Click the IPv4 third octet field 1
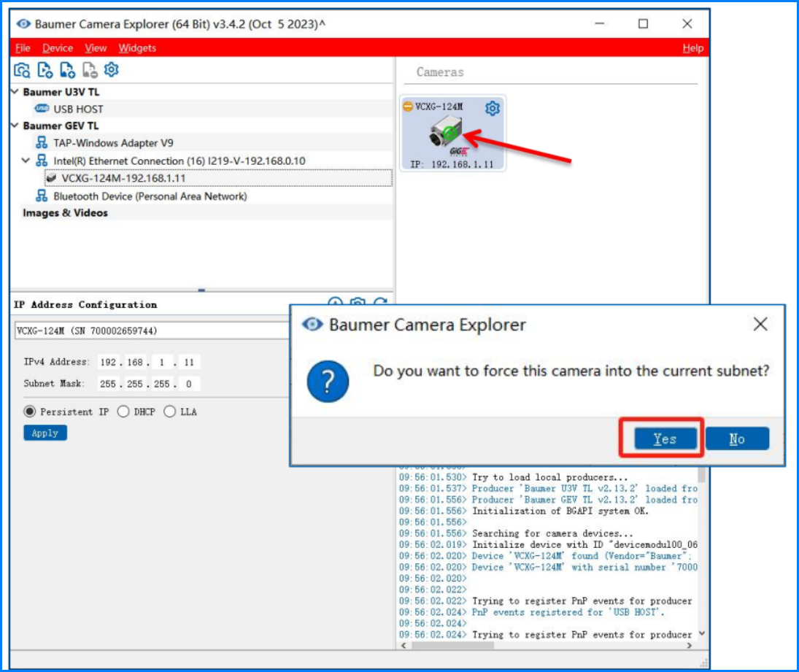Image resolution: width=799 pixels, height=672 pixels. point(162,362)
